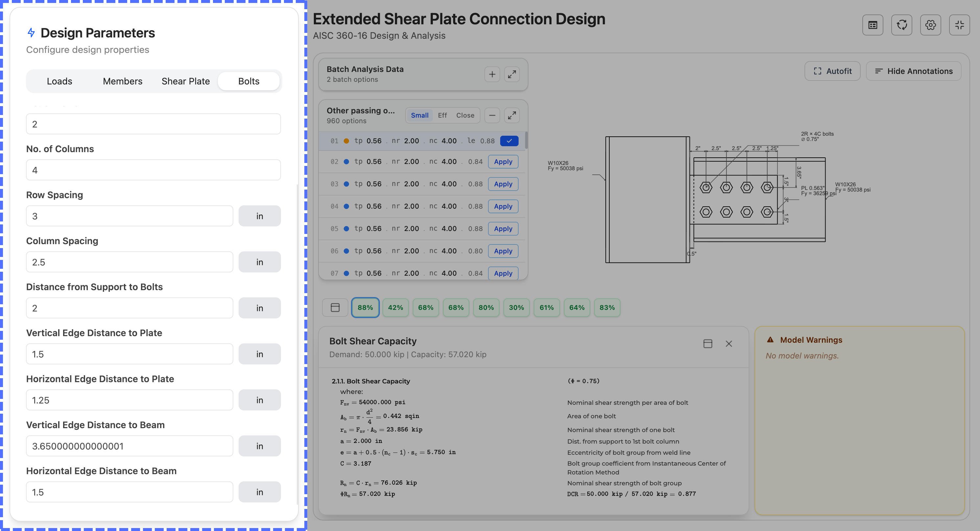Switch to the Loads tab
The width and height of the screenshot is (980, 531).
pos(59,81)
